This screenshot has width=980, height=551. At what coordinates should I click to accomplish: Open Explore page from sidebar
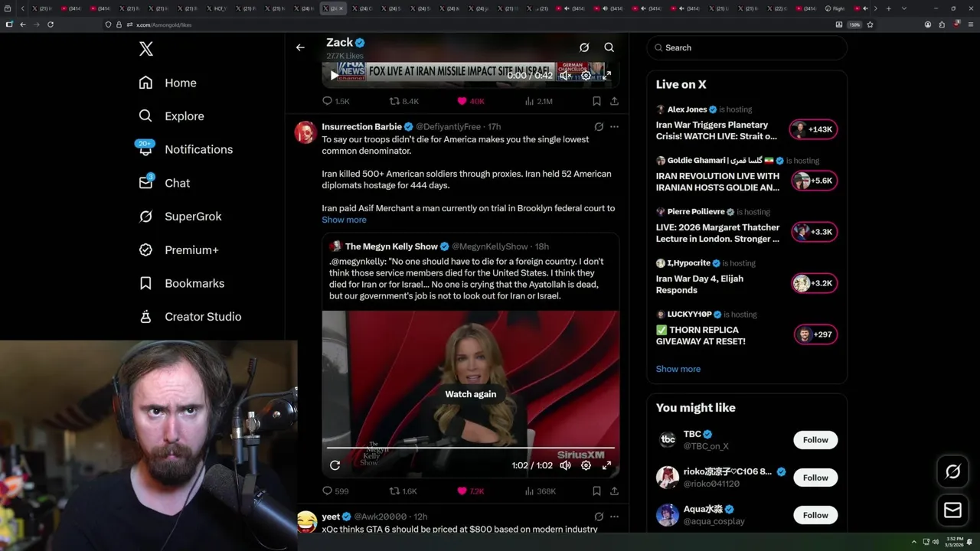coord(171,116)
